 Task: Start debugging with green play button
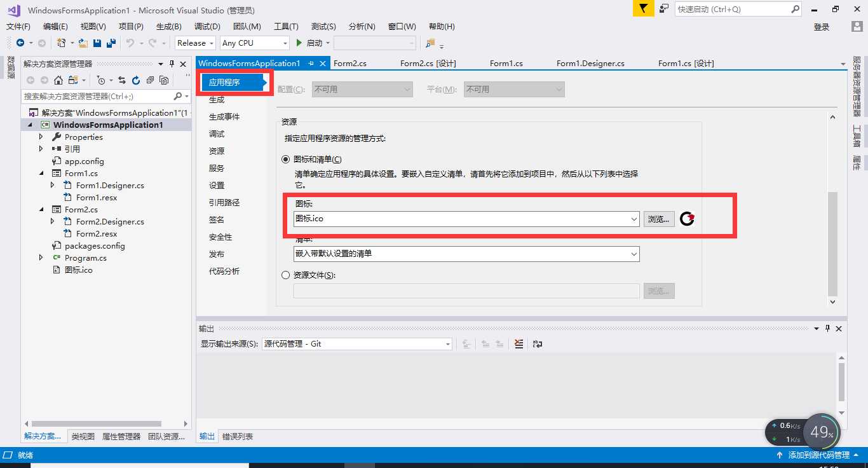300,43
